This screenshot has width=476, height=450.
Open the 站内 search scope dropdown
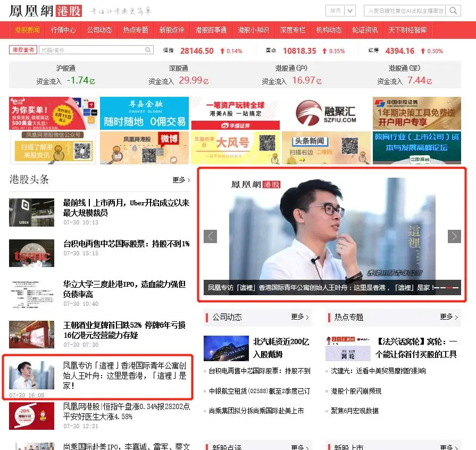pyautogui.click(x=340, y=11)
